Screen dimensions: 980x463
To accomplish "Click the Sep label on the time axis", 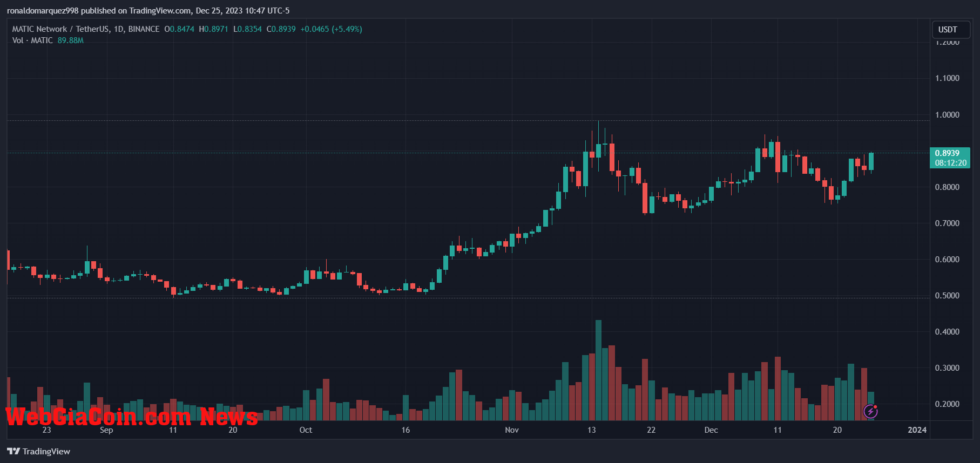I will coord(106,430).
